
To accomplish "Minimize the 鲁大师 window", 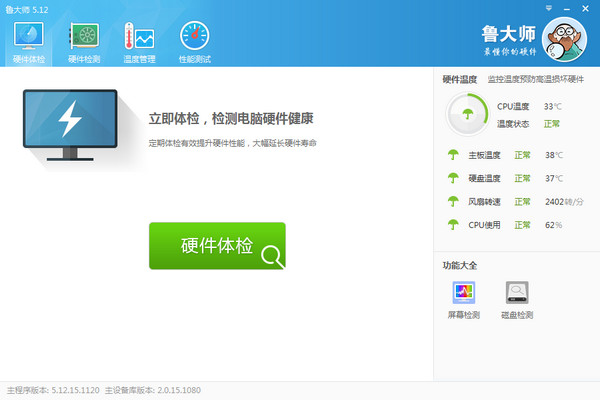I will 567,8.
